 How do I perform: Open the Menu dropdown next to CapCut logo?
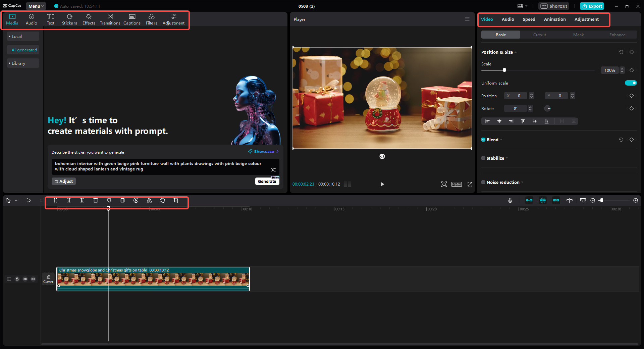(35, 6)
